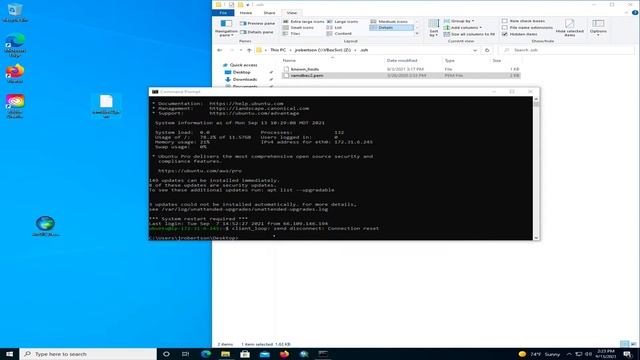The height and width of the screenshot is (360, 640).
Task: Select Tiles layout in the ribbon
Action: (292, 33)
